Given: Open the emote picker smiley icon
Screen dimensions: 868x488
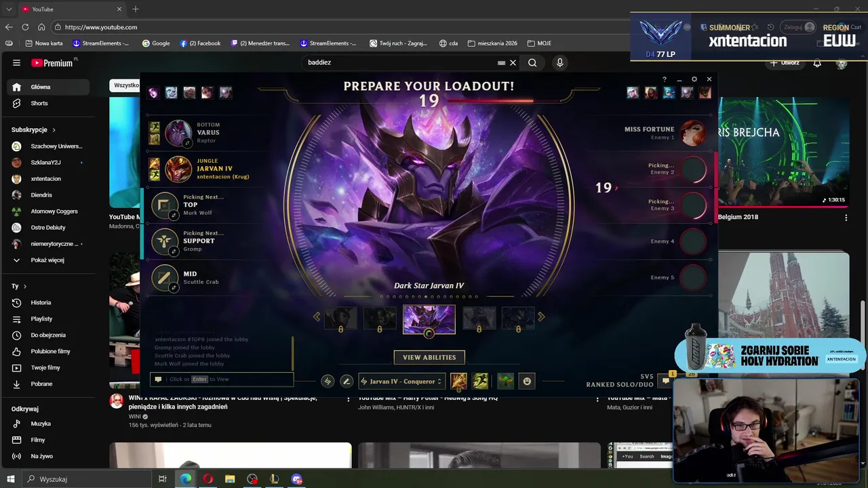Looking at the screenshot, I should 527,381.
